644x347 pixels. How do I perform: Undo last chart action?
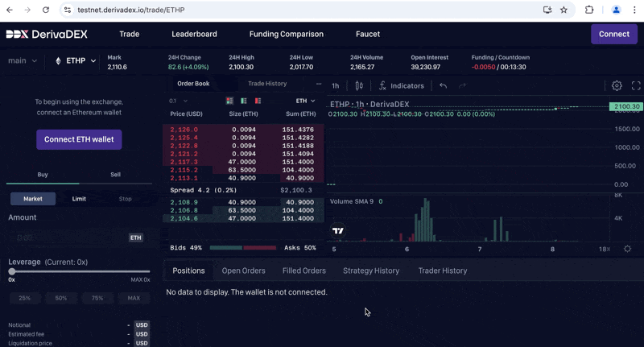(x=443, y=85)
